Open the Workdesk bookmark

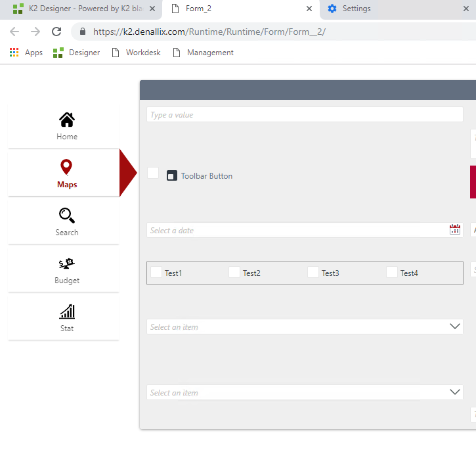pos(138,53)
